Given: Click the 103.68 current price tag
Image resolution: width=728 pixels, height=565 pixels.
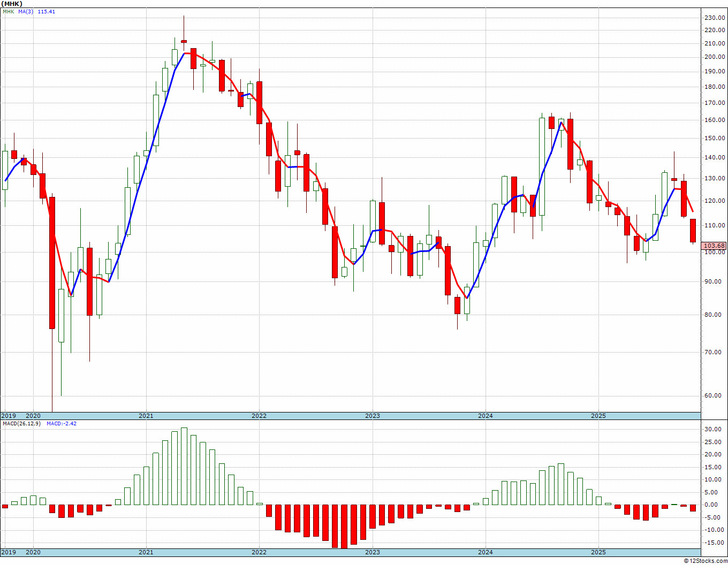Looking at the screenshot, I should [x=714, y=246].
